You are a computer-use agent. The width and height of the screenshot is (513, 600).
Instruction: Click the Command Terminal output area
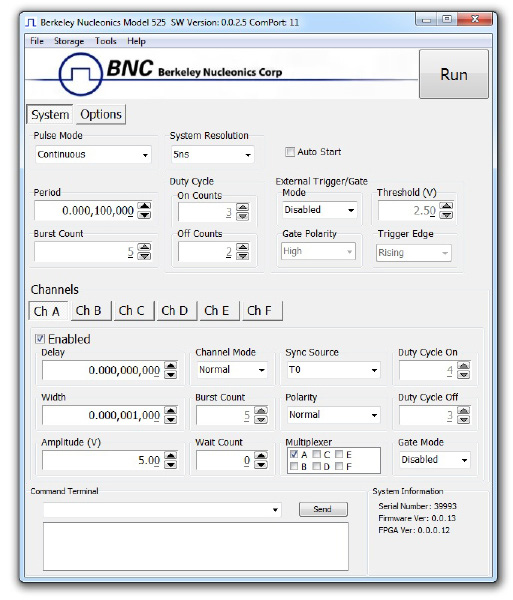[195, 546]
